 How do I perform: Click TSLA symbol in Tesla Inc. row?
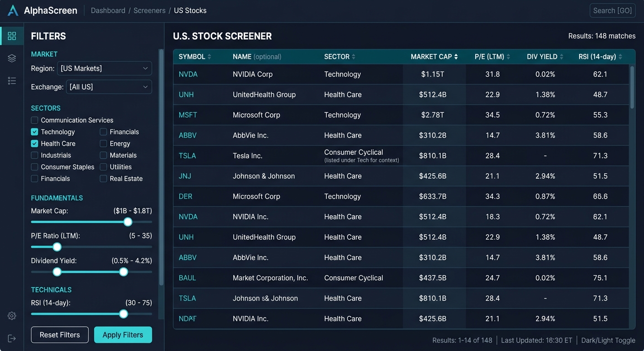pyautogui.click(x=187, y=156)
